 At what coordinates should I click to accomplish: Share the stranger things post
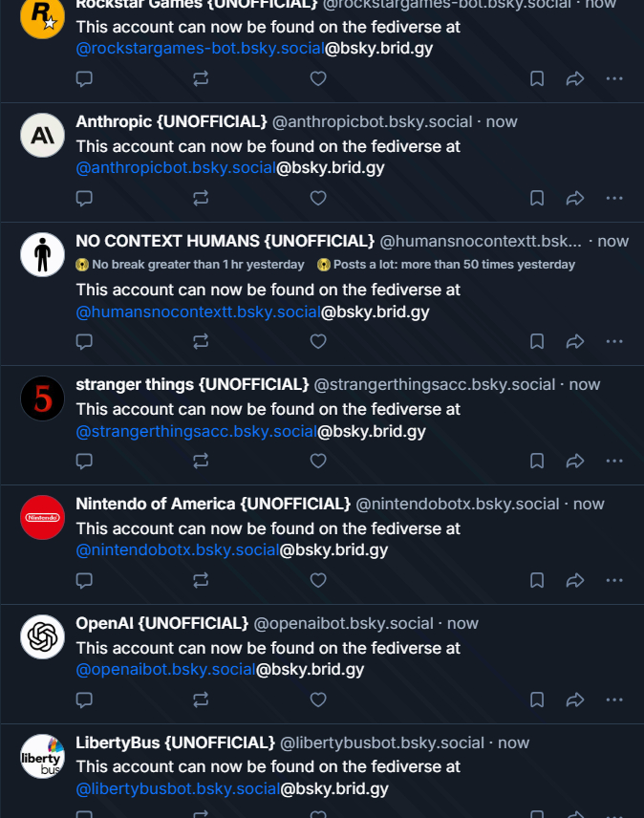coord(575,461)
